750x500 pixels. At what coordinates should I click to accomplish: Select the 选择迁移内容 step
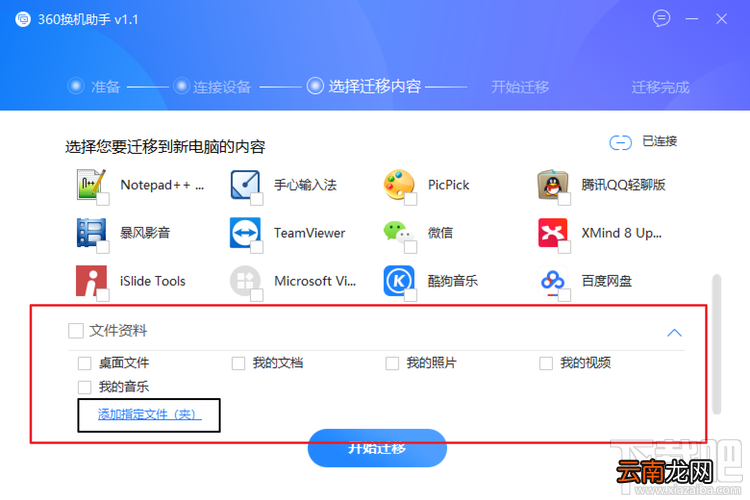[x=364, y=86]
